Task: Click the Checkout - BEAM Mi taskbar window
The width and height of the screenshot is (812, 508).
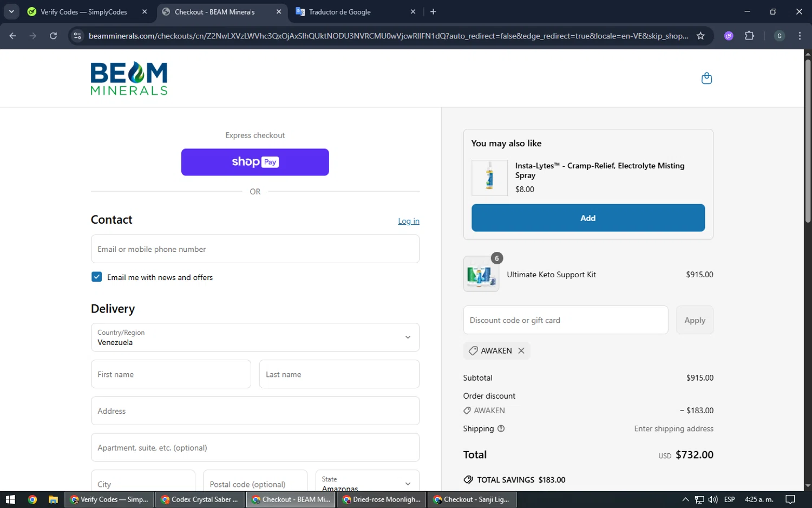Action: (291, 499)
